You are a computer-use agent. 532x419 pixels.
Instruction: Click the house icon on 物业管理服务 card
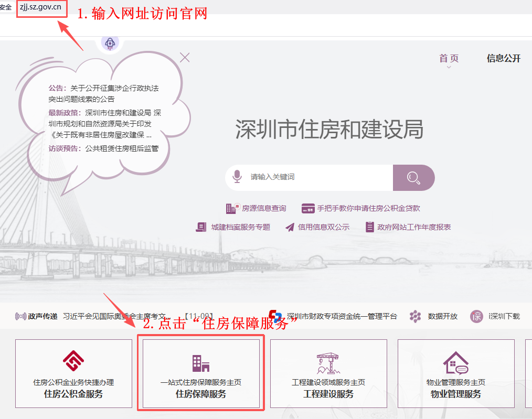455,363
